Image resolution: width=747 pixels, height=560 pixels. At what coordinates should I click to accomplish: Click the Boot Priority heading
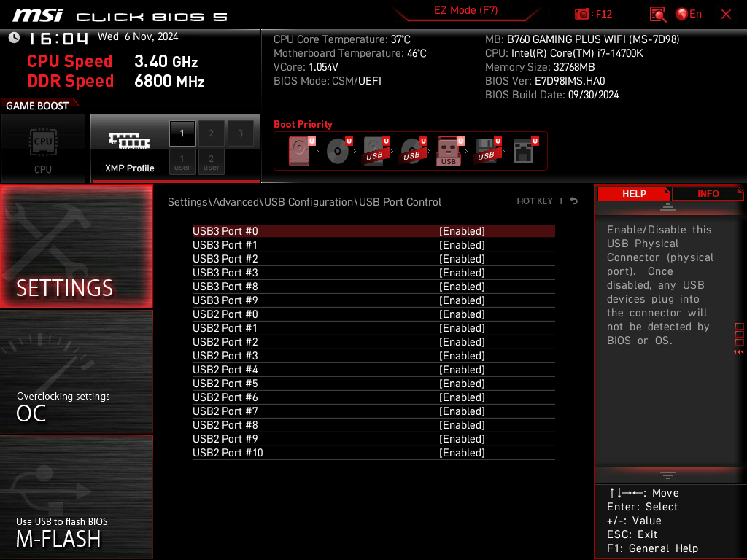303,124
